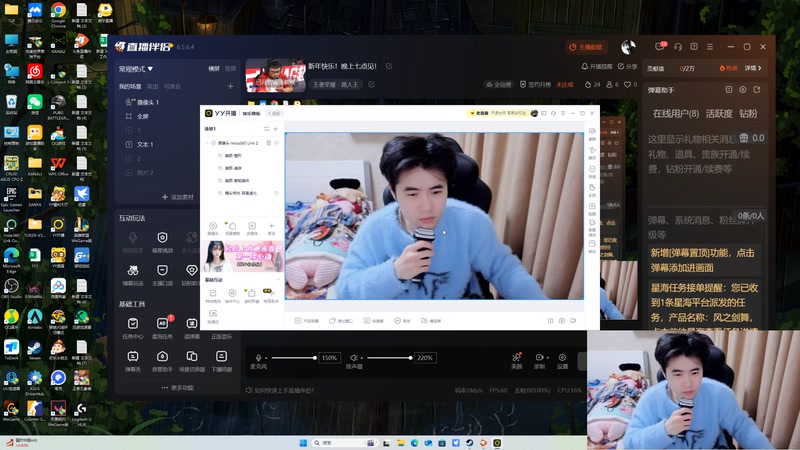Switch to 钻粉 tab
The image size is (800, 450).
pyautogui.click(x=748, y=113)
